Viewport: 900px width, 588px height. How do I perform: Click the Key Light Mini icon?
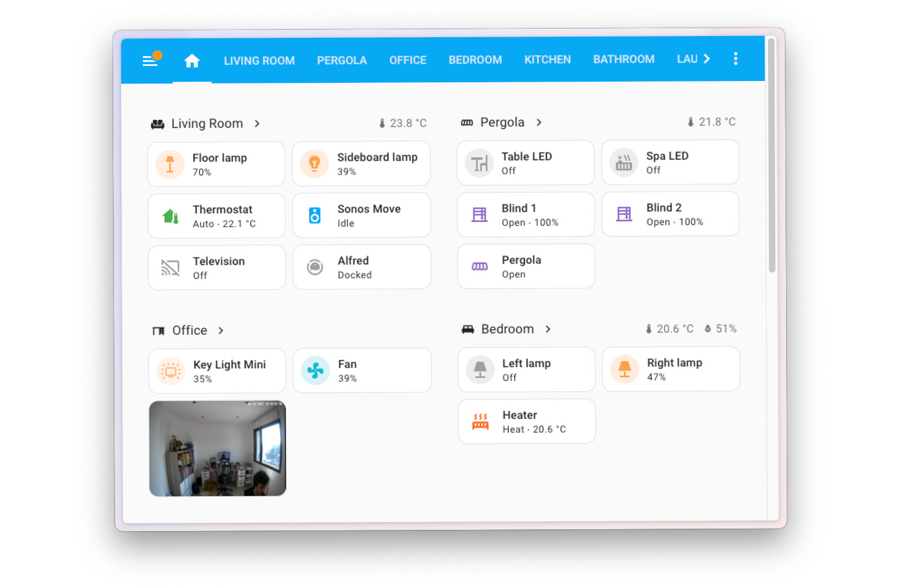click(x=171, y=370)
